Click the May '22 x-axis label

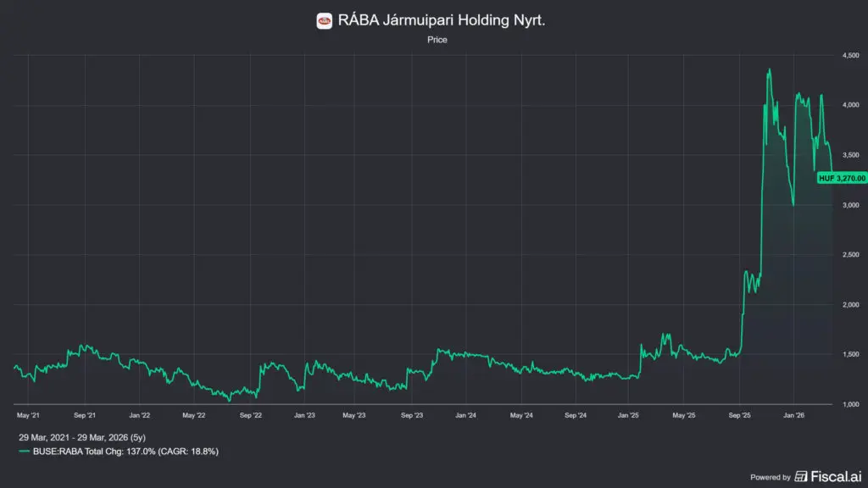tap(194, 415)
